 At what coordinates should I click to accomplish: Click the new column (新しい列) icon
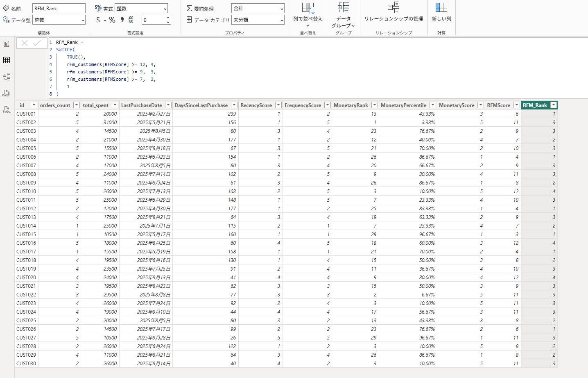coord(441,12)
